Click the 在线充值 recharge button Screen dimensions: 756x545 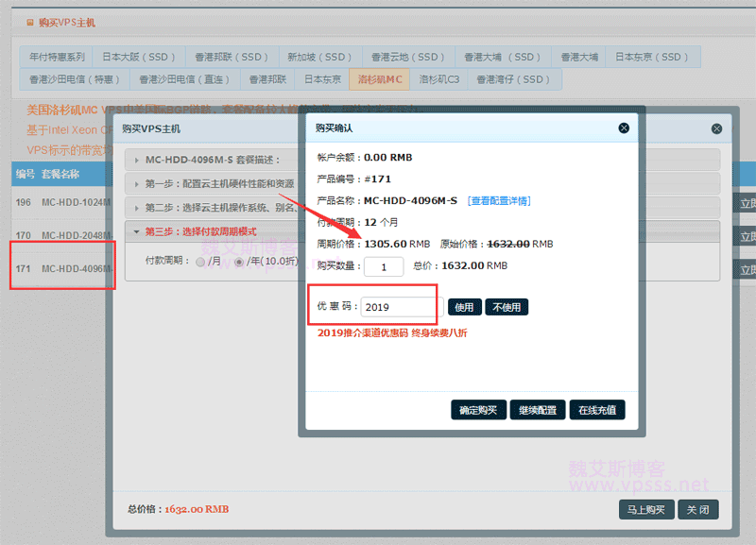597,410
